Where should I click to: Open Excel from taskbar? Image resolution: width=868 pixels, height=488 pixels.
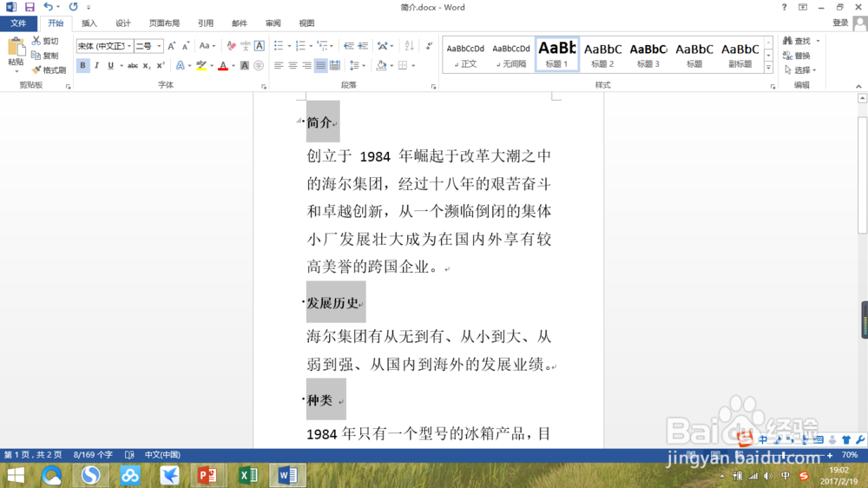[248, 475]
